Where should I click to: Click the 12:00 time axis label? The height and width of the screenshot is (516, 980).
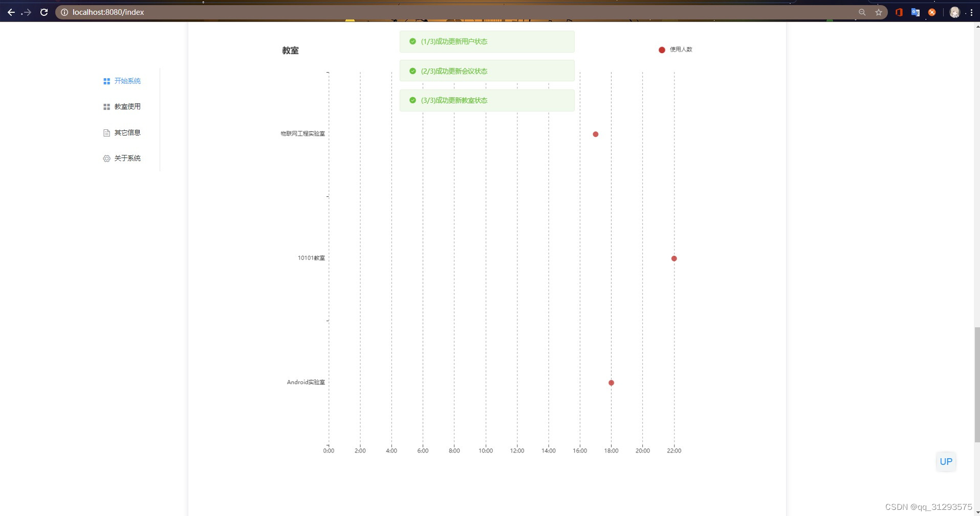click(517, 451)
